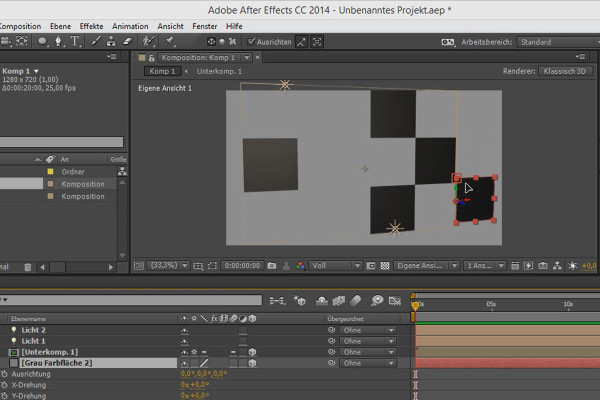Click the fast previews icon
600x400 pixels.
[x=529, y=266]
